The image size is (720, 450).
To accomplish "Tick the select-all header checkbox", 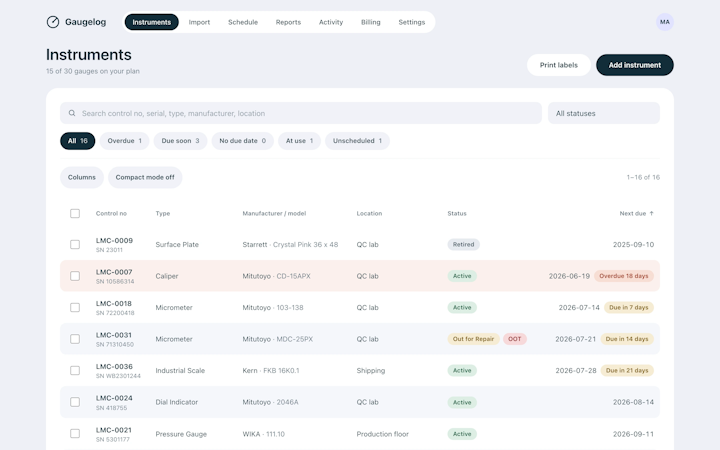I will click(75, 214).
